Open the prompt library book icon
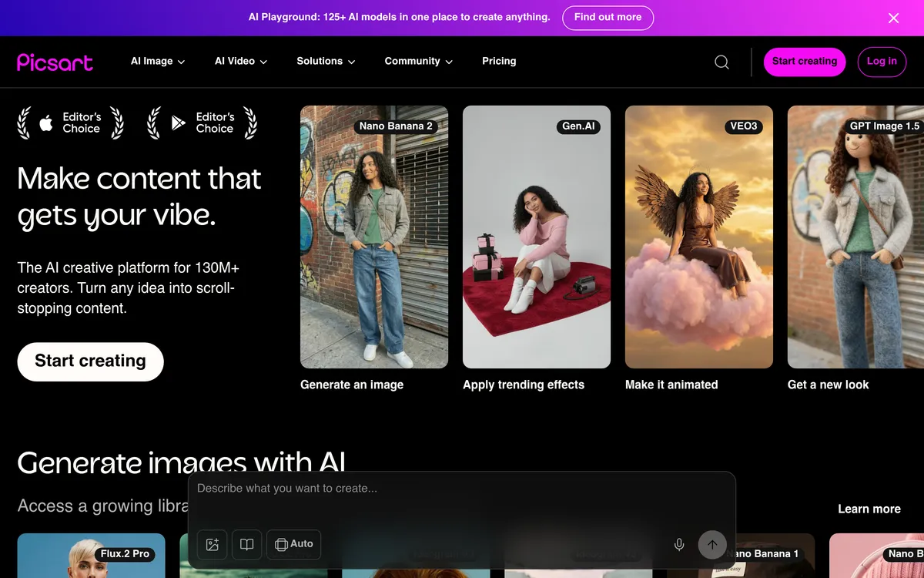The width and height of the screenshot is (924, 578). point(246,544)
